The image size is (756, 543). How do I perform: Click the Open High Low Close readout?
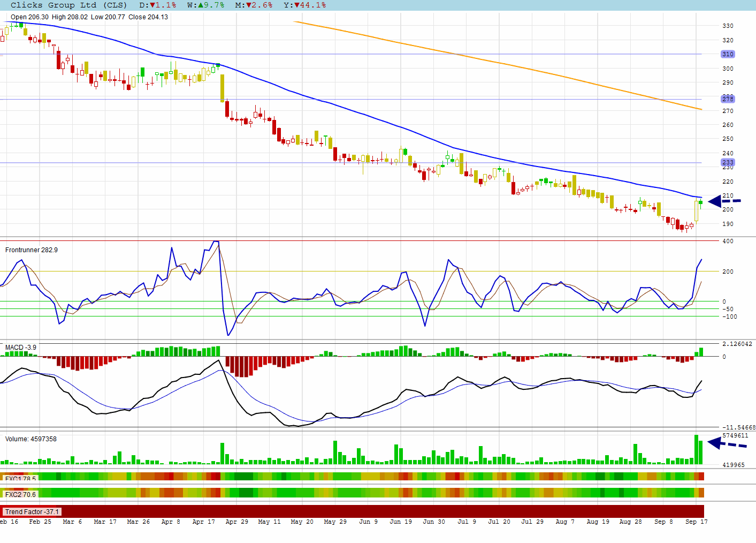tap(89, 17)
